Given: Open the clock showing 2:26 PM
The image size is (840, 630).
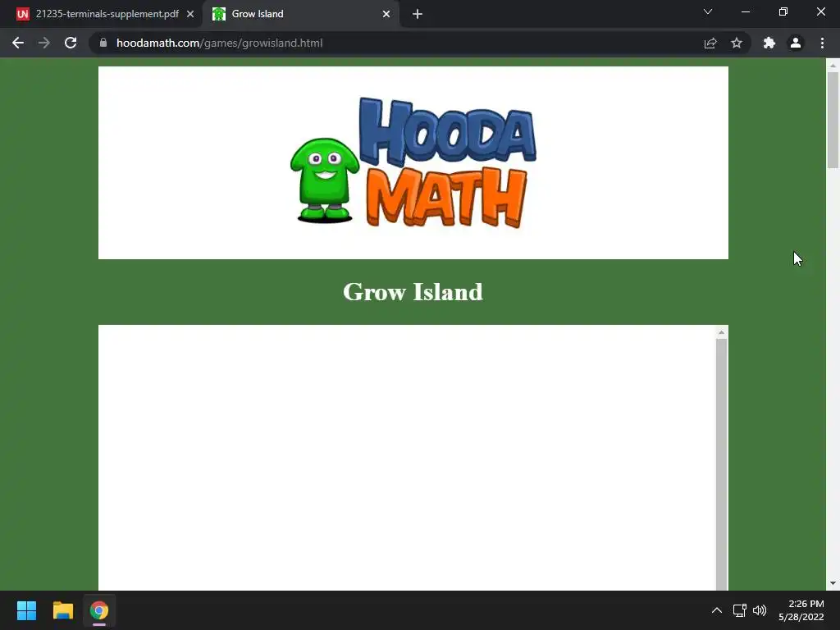Looking at the screenshot, I should pyautogui.click(x=801, y=610).
